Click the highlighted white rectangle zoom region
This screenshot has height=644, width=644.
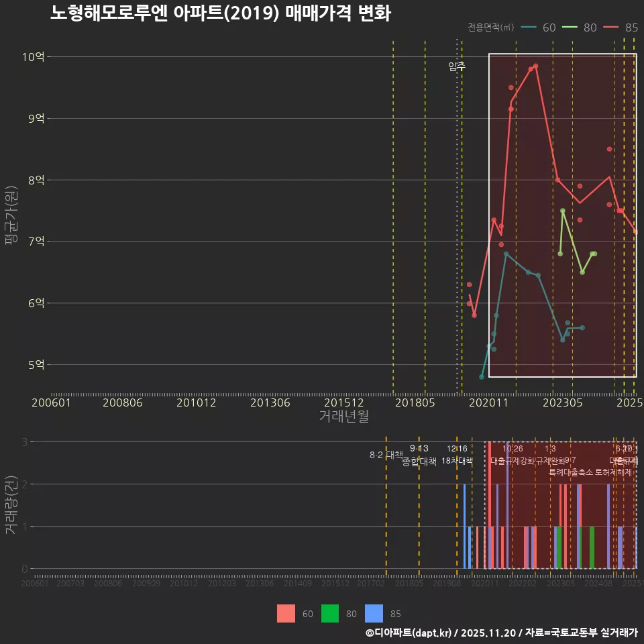pos(563,215)
